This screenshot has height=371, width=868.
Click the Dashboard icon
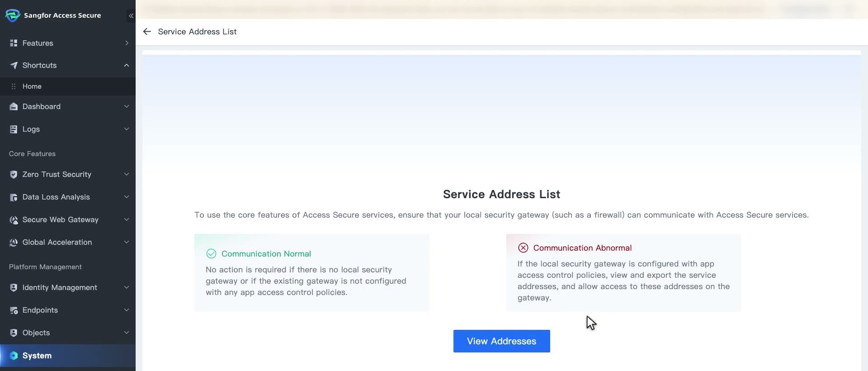(x=14, y=106)
